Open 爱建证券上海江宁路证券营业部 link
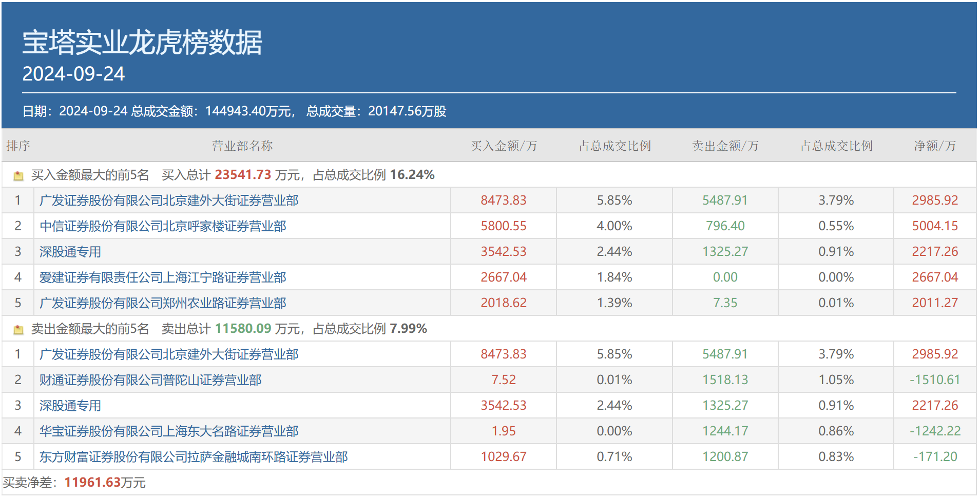Screen dimensions: 980x499 pos(163,277)
